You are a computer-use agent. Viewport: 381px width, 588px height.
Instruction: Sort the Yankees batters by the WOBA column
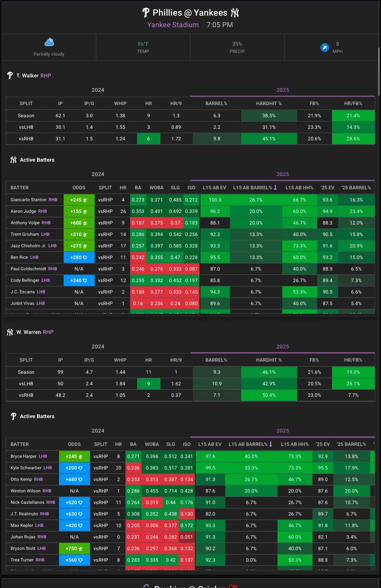tap(157, 188)
